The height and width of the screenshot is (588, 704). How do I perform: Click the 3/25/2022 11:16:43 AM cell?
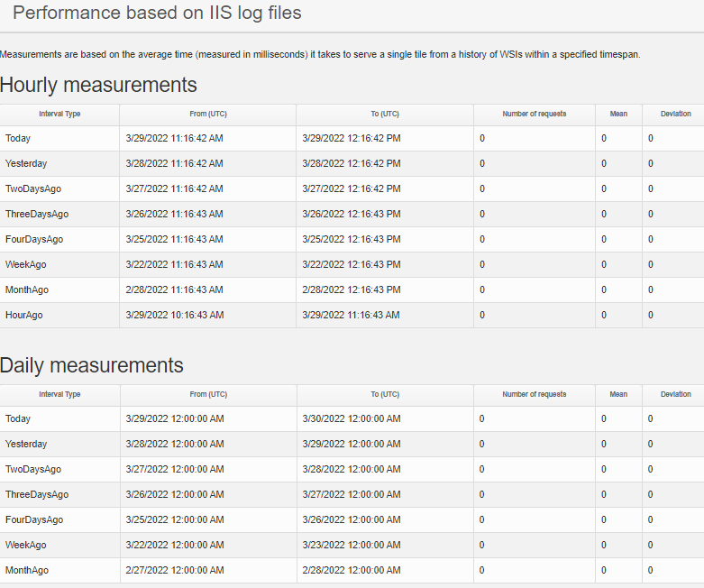[x=174, y=240]
